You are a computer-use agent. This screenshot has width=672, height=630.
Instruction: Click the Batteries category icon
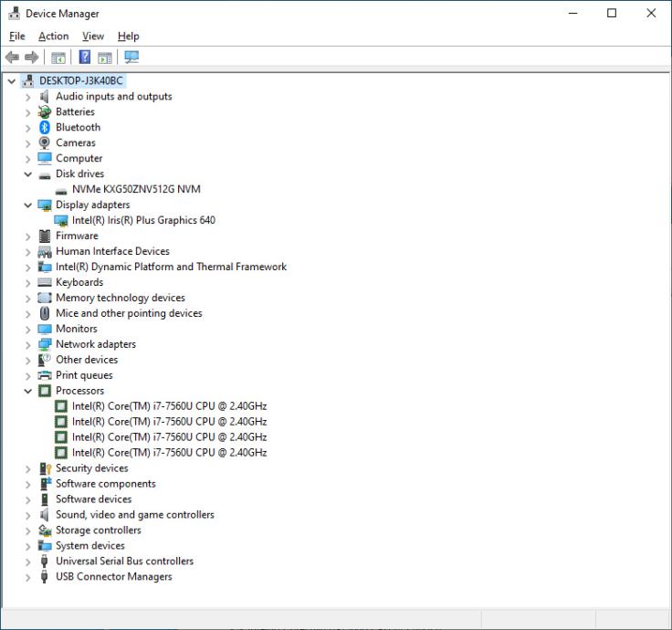pyautogui.click(x=45, y=112)
